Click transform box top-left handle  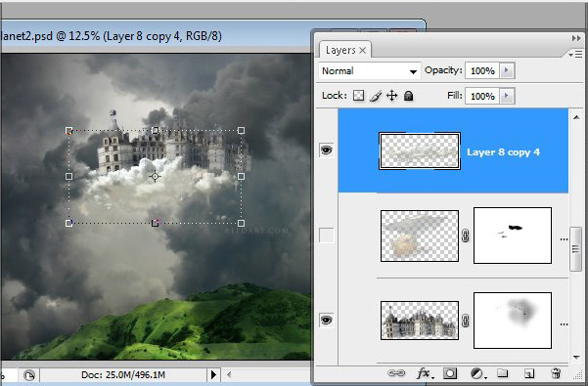pyautogui.click(x=69, y=131)
